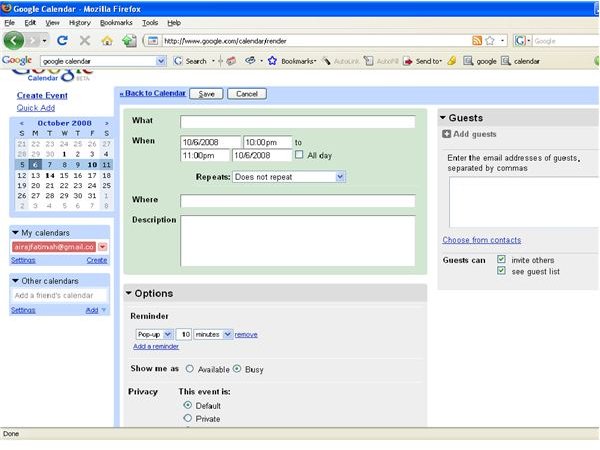Open the minutes reminder unit dropdown

[x=213, y=334]
